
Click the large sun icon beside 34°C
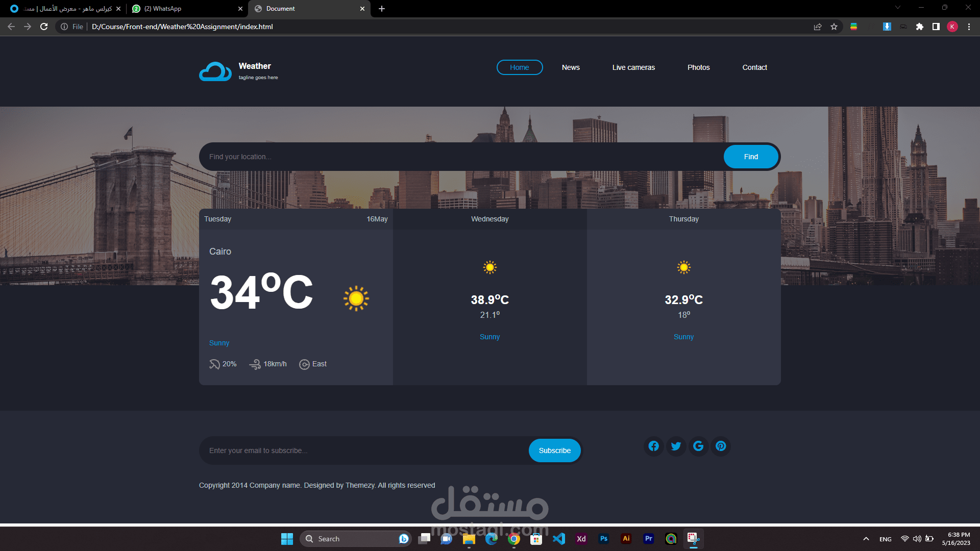click(356, 298)
